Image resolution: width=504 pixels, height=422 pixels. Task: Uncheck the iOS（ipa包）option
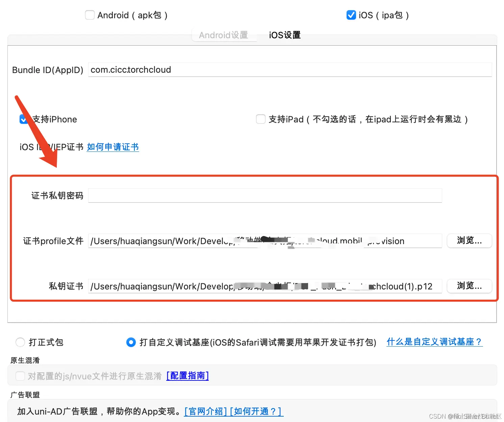pyautogui.click(x=351, y=15)
